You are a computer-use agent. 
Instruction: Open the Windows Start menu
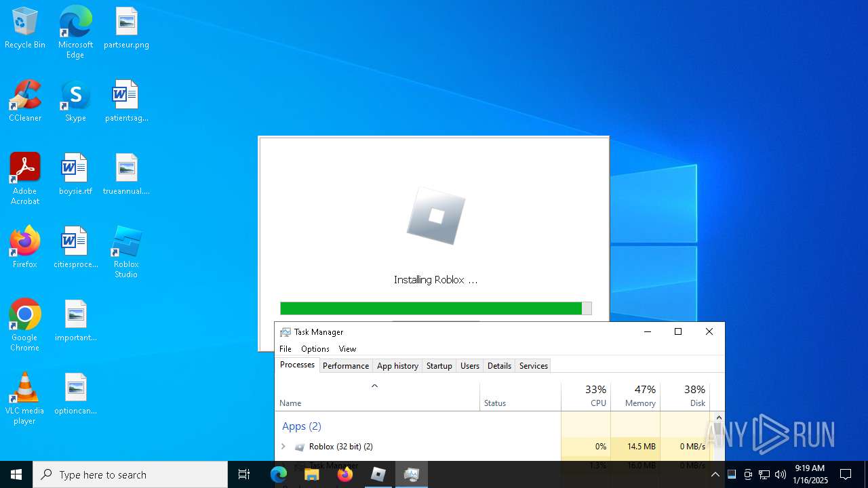tap(16, 474)
